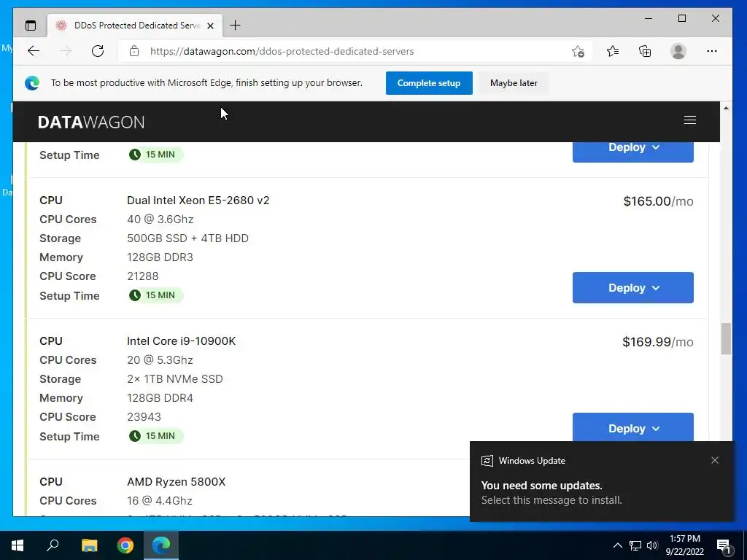The height and width of the screenshot is (560, 747).
Task: Open a new browser tab
Action: [235, 26]
